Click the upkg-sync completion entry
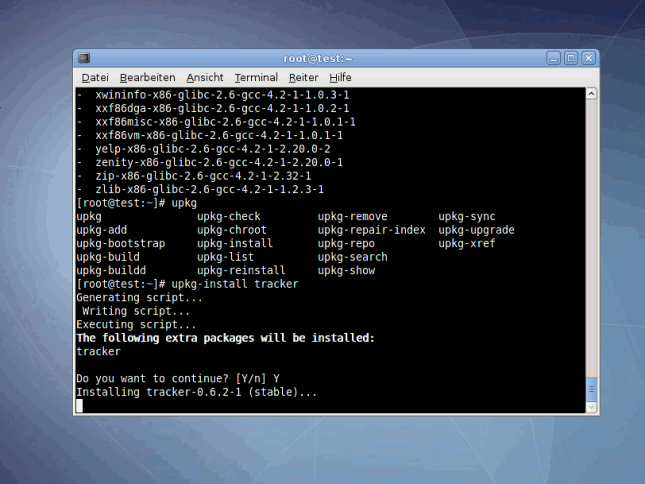645x484 pixels. [467, 217]
